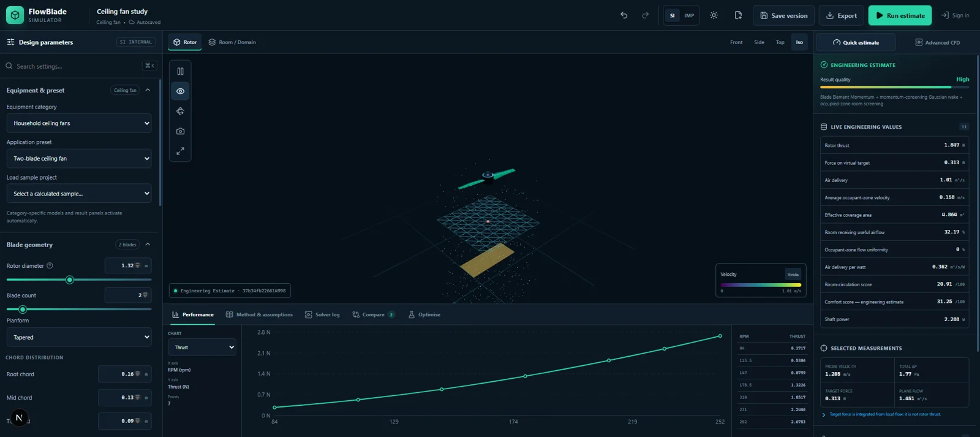Toggle the Viridis colormap button
Viewport: 980px width, 437px height.
coord(793,275)
